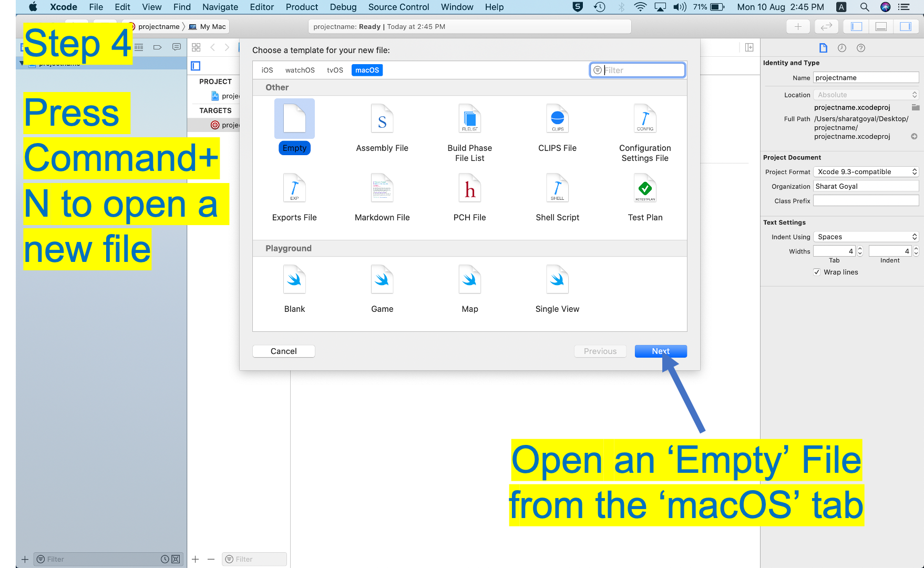Toggle the navigator panel visibility
This screenshot has height=568, width=924.
[x=857, y=26]
